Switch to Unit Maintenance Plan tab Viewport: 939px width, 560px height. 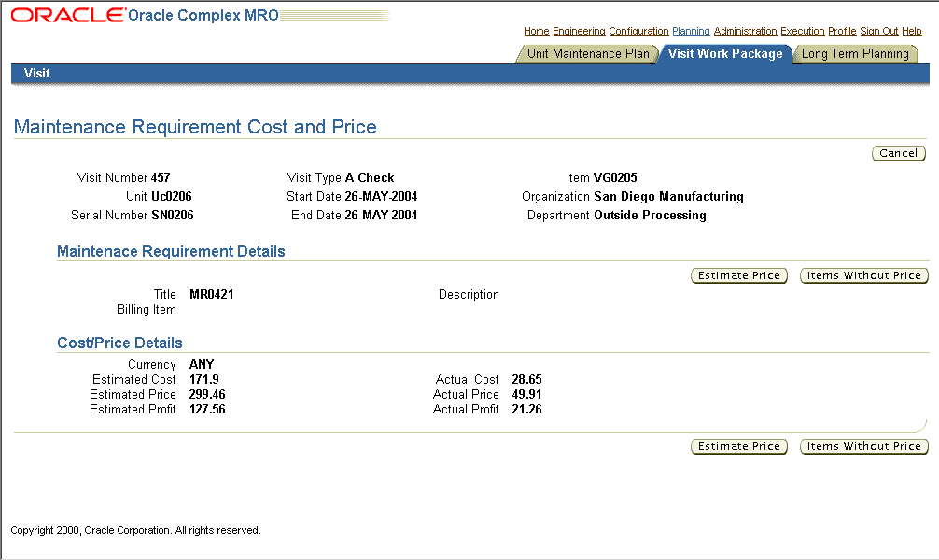coord(588,54)
